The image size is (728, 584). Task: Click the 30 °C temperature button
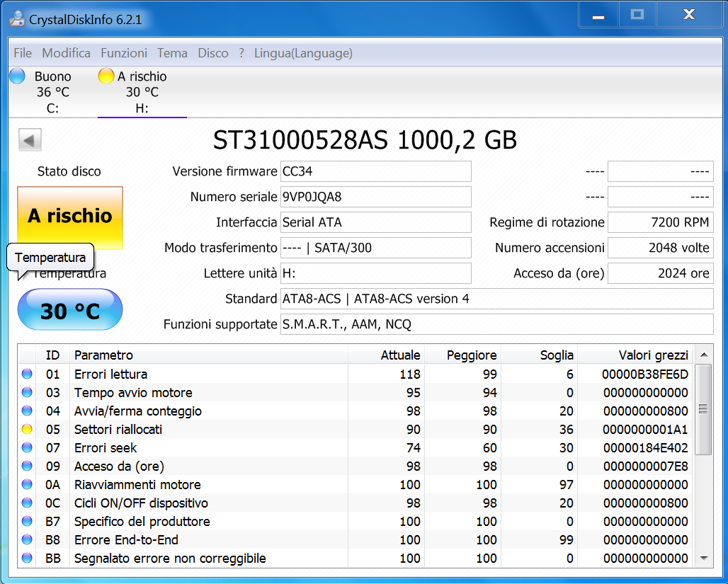pyautogui.click(x=70, y=309)
